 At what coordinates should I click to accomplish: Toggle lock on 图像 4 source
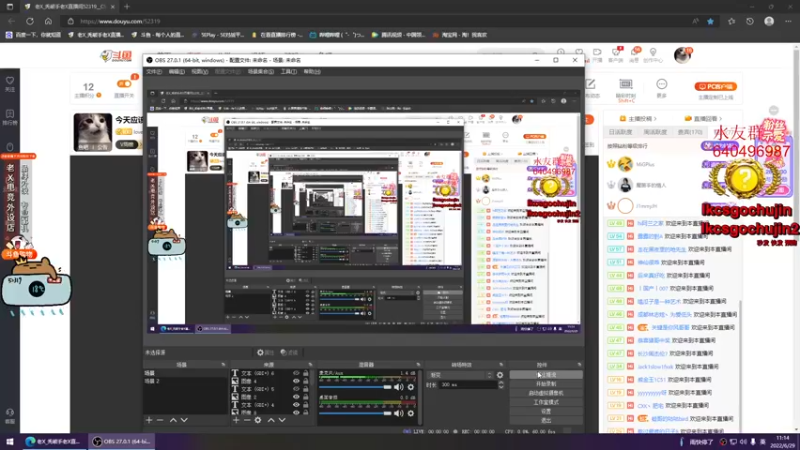[x=306, y=381]
